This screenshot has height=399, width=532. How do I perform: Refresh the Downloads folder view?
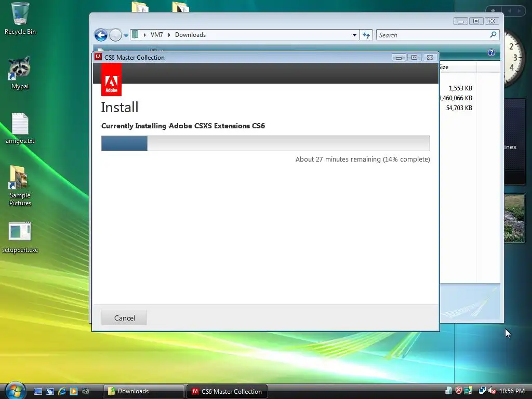(x=366, y=35)
